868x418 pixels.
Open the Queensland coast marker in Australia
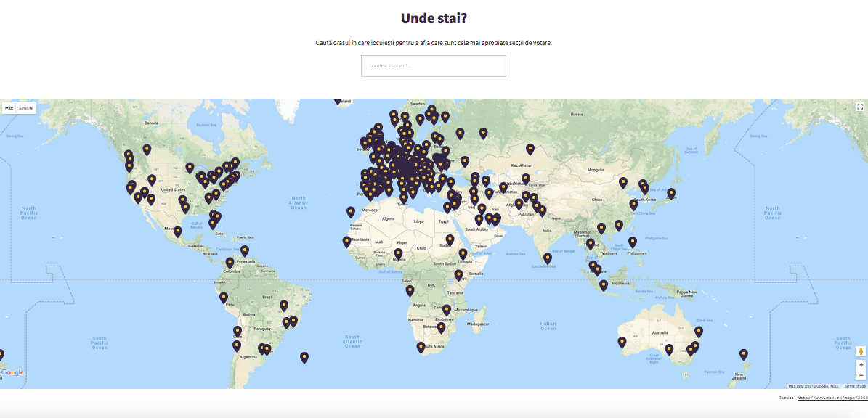point(699,332)
